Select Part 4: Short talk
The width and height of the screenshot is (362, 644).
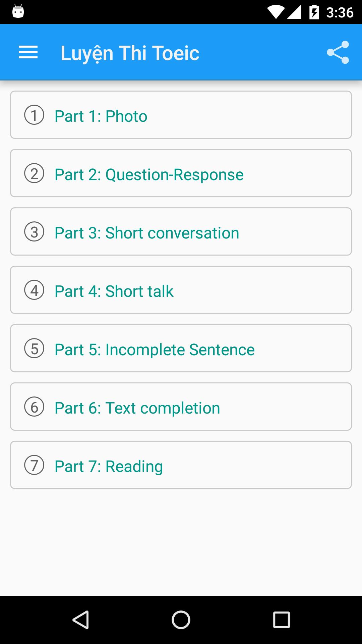tap(114, 291)
